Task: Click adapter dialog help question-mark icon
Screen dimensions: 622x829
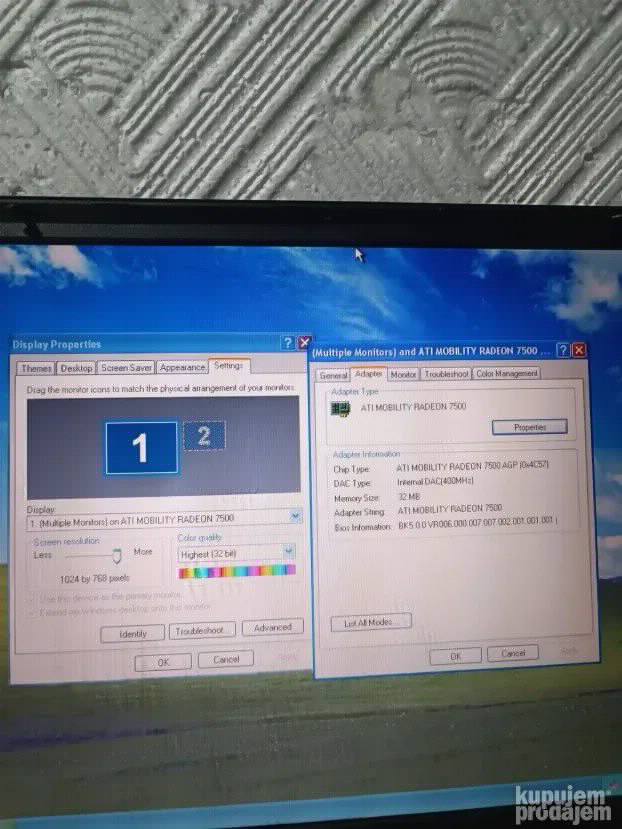Action: pyautogui.click(x=564, y=350)
